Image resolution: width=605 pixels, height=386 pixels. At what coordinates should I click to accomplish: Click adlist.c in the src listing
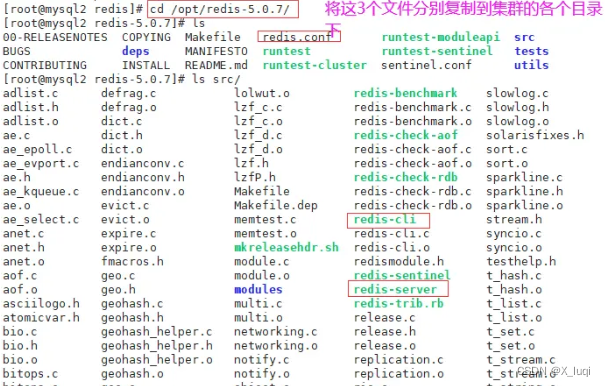click(30, 93)
